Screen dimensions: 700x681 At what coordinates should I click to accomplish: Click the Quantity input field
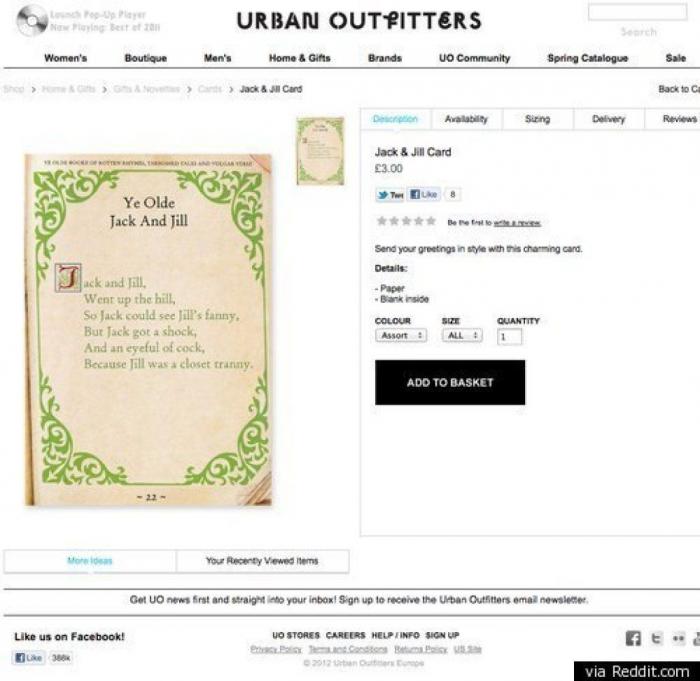[509, 336]
